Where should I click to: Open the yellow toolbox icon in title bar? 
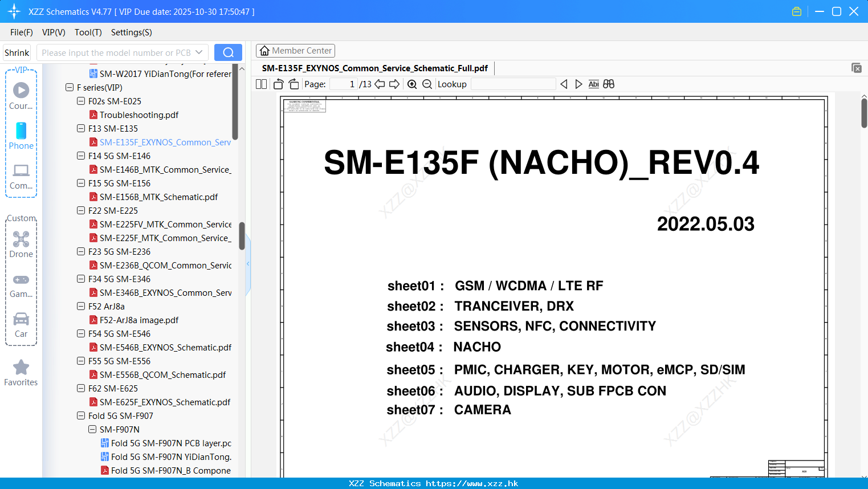[797, 11]
